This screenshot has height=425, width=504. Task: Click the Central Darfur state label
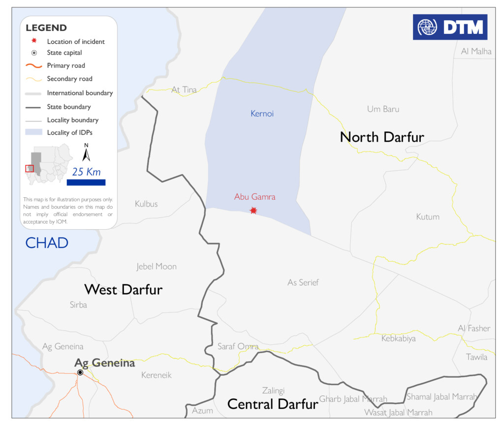pyautogui.click(x=273, y=404)
